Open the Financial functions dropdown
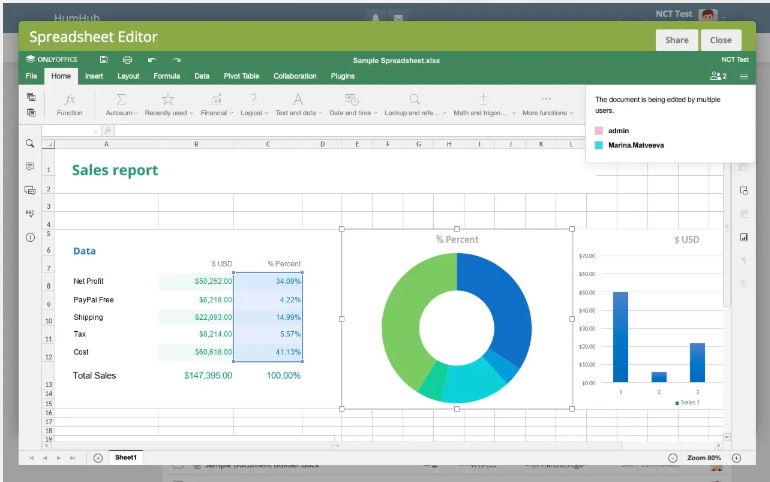The image size is (770, 482). 215,104
